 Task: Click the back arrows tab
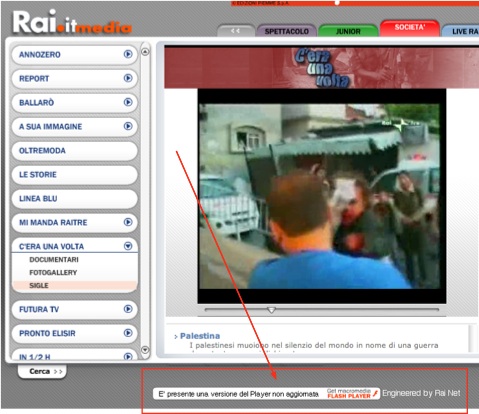point(236,31)
